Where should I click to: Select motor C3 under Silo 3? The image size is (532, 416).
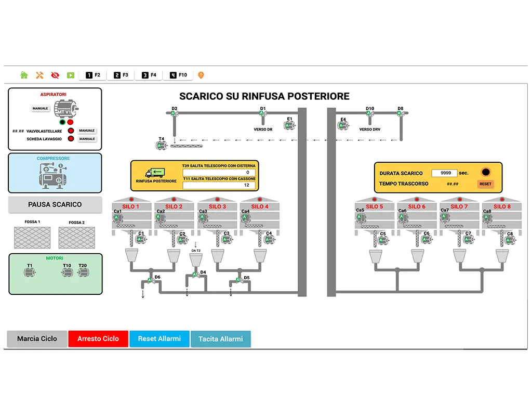click(x=226, y=240)
